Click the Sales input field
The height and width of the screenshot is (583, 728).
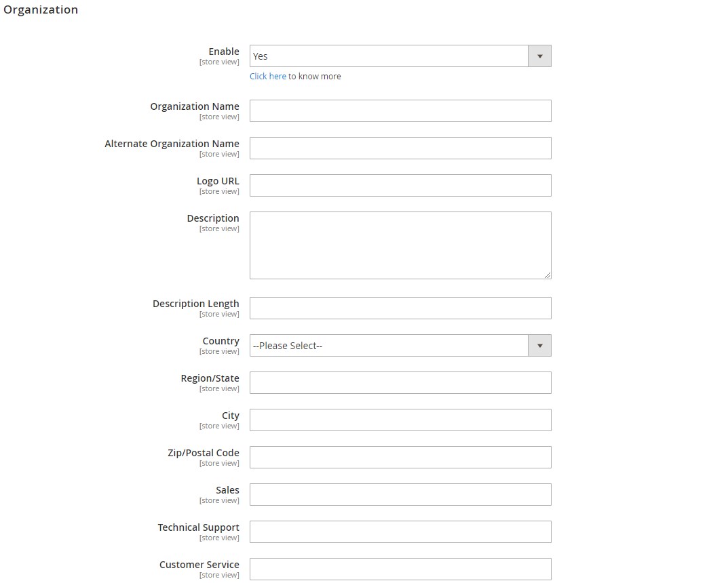pyautogui.click(x=400, y=494)
